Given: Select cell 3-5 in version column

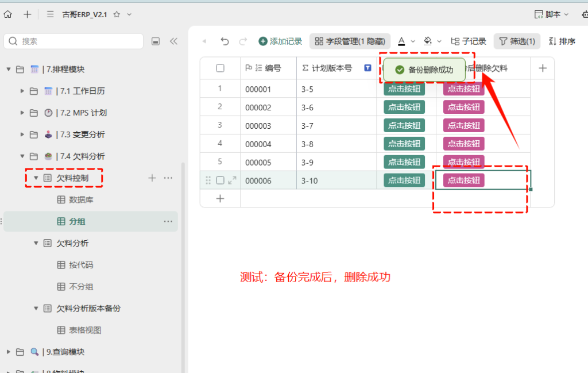Looking at the screenshot, I should click(336, 89).
